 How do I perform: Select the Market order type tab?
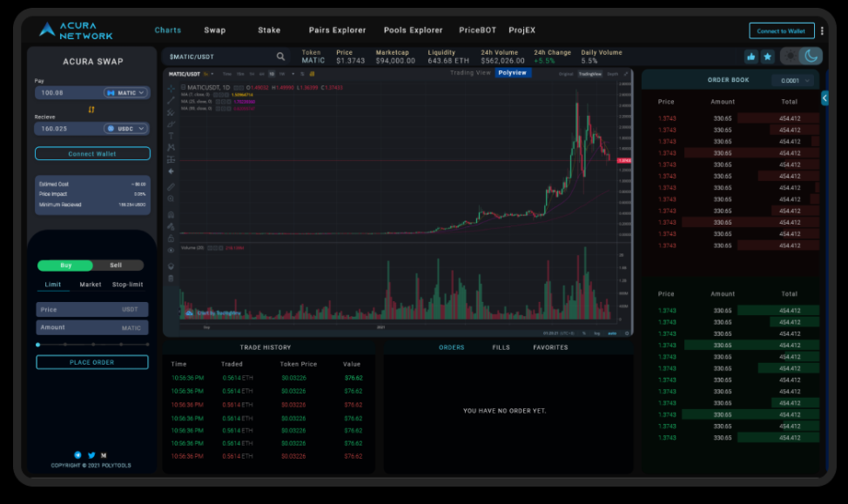coord(91,285)
